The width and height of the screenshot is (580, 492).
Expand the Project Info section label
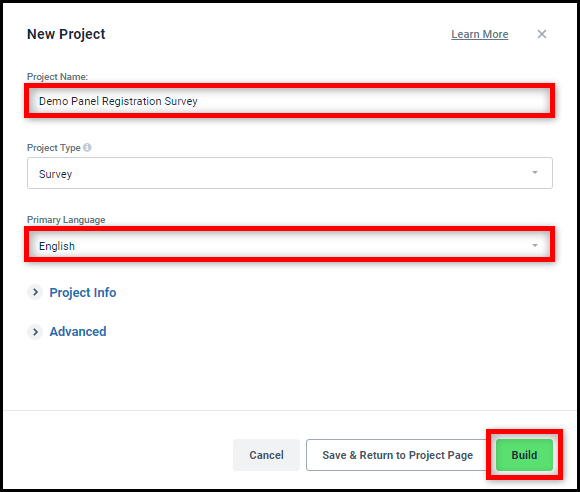83,293
